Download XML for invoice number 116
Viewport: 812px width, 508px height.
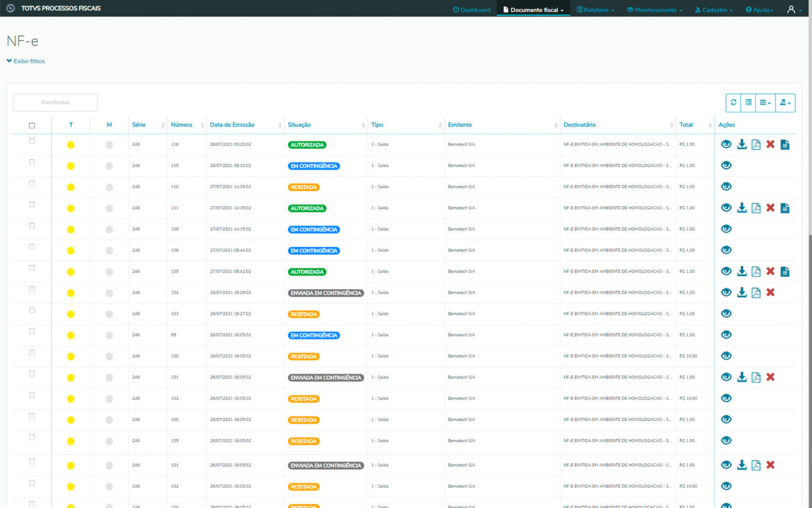point(742,145)
